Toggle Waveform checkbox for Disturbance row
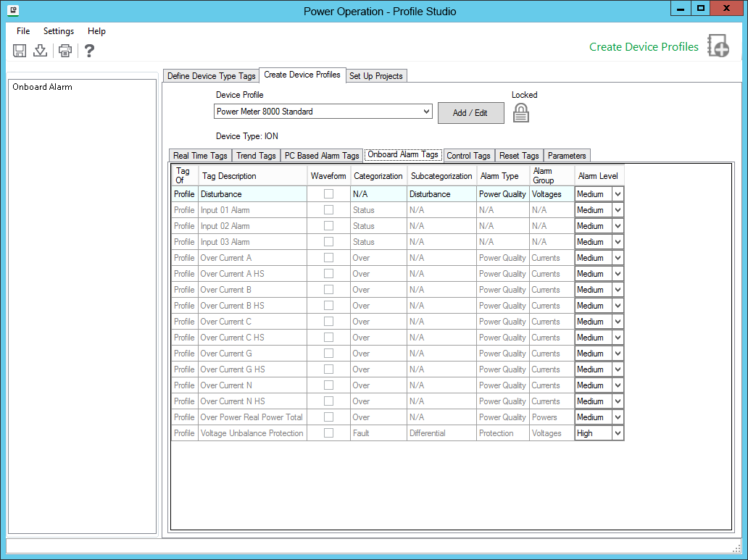The image size is (748, 560). [328, 194]
